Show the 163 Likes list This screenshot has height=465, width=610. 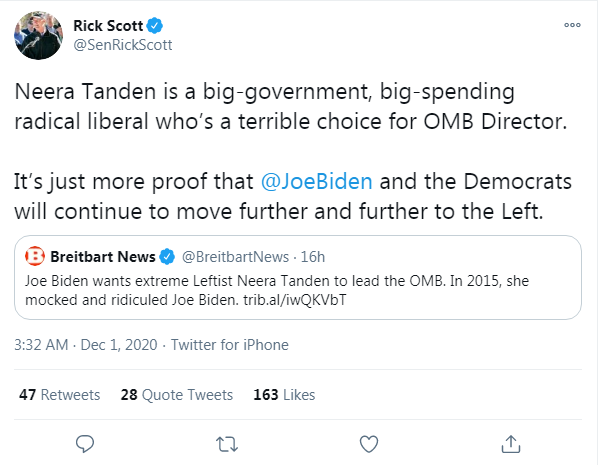point(284,395)
